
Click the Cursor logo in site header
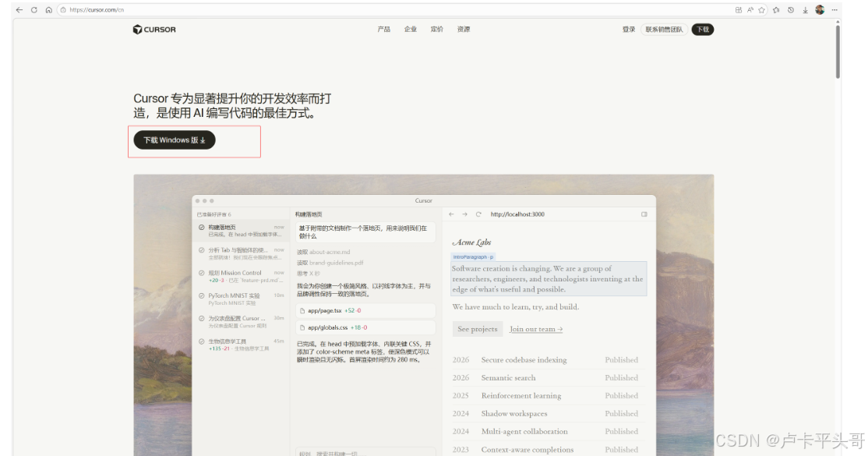point(154,30)
